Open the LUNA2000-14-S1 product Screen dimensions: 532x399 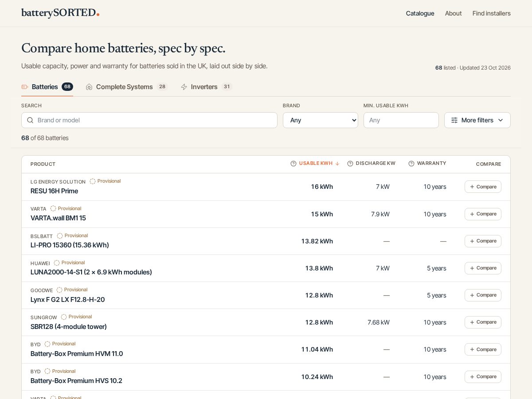pyautogui.click(x=91, y=272)
